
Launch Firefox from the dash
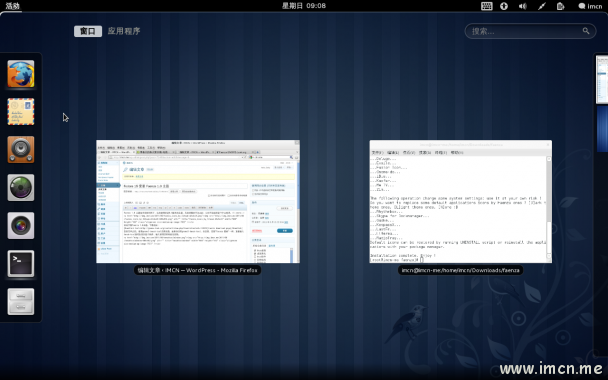(x=21, y=74)
